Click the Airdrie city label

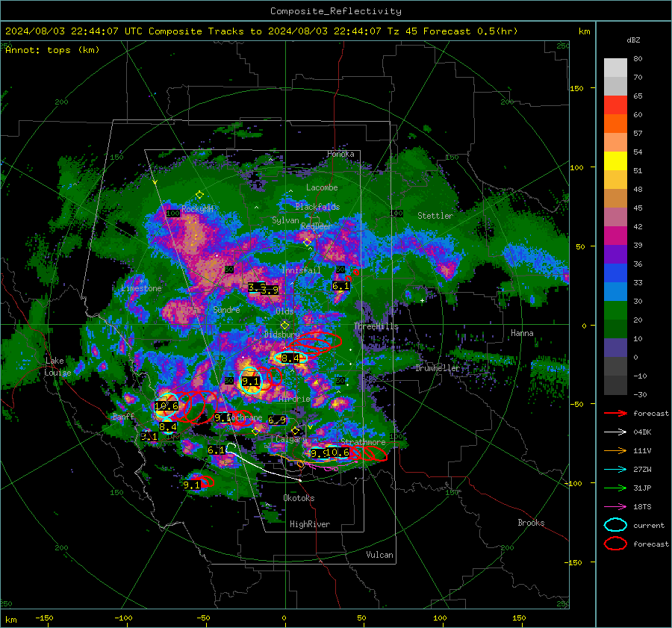[x=294, y=399]
